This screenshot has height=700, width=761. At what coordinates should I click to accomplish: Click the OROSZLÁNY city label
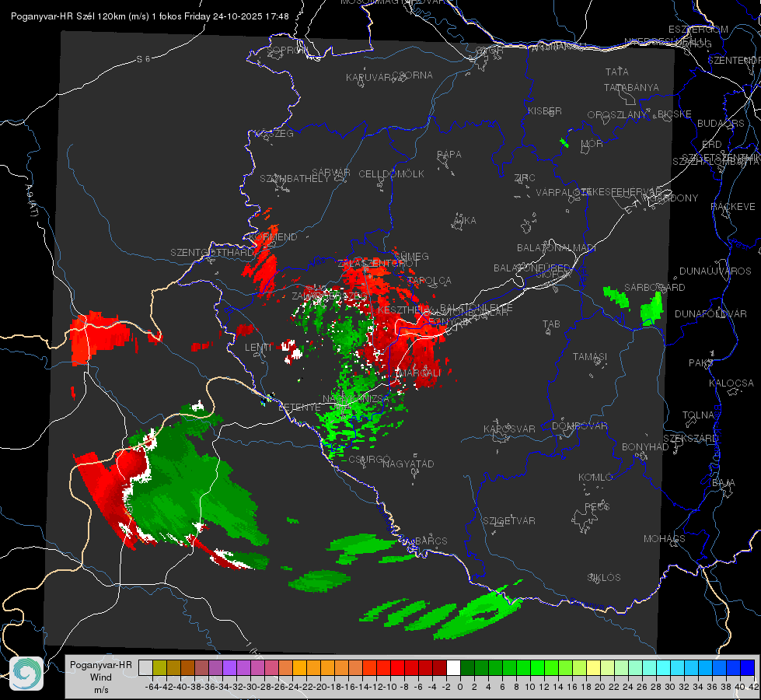617,115
